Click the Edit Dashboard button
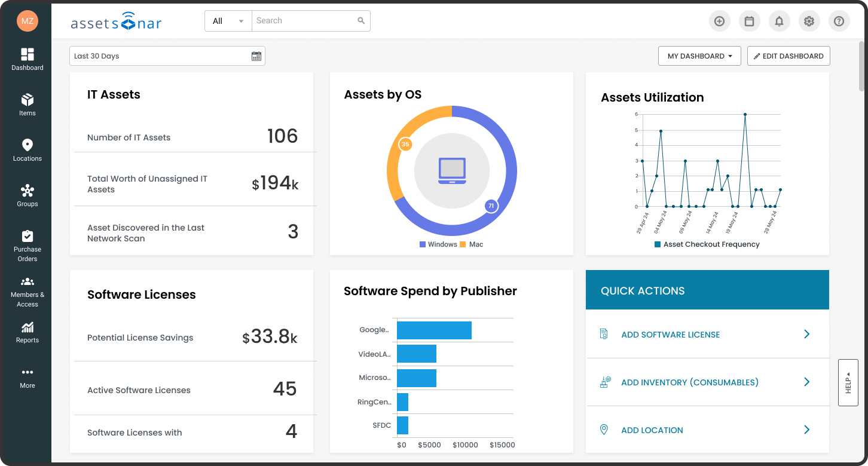This screenshot has width=868, height=466. coord(788,56)
